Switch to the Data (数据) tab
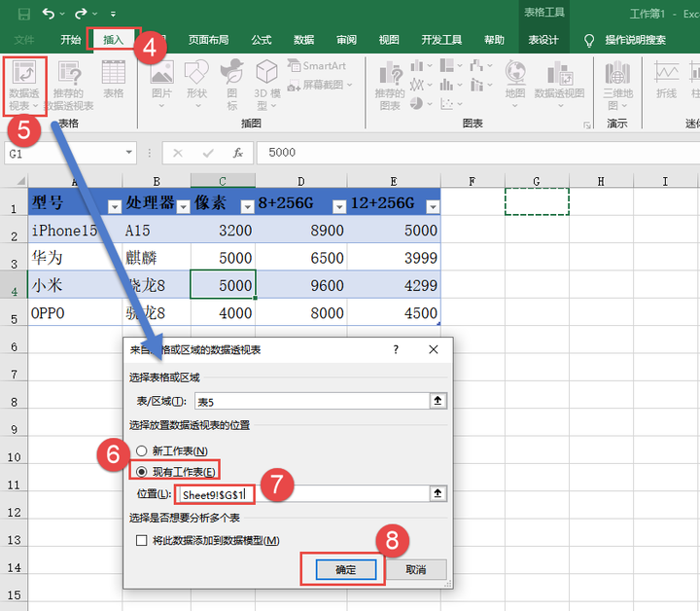Screen dimensions: 700x611 click(x=303, y=40)
